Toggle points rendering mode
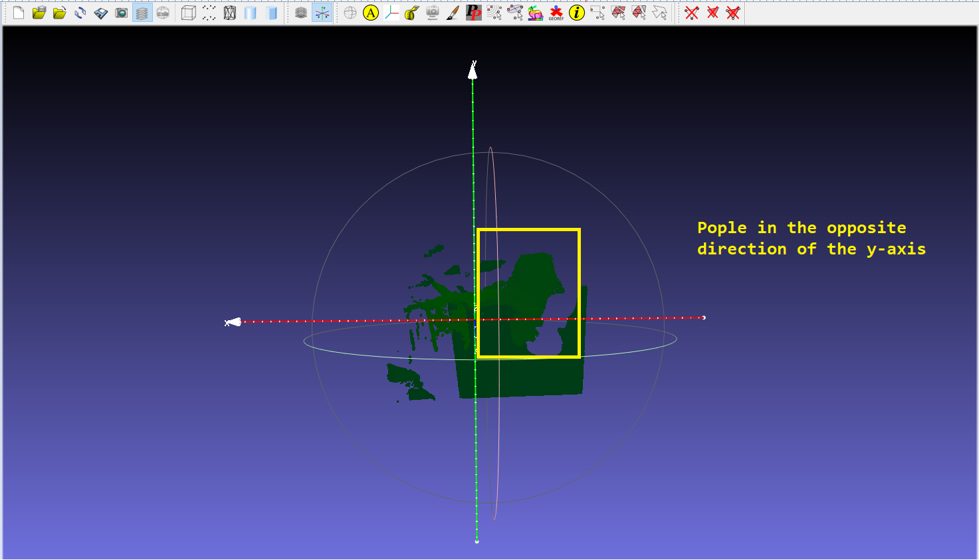This screenshot has height=560, width=979. [x=209, y=13]
